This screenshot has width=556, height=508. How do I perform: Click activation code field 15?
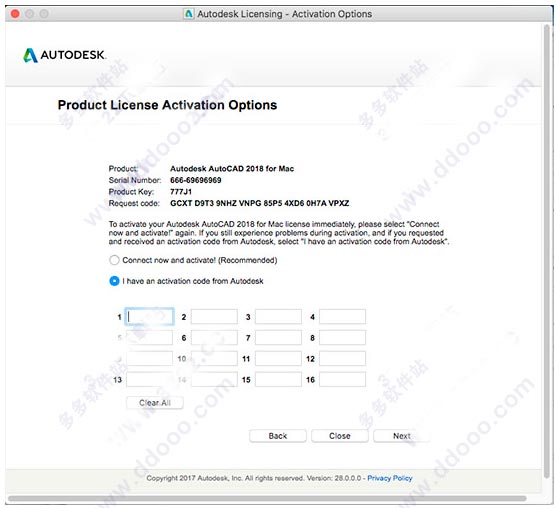point(278,379)
